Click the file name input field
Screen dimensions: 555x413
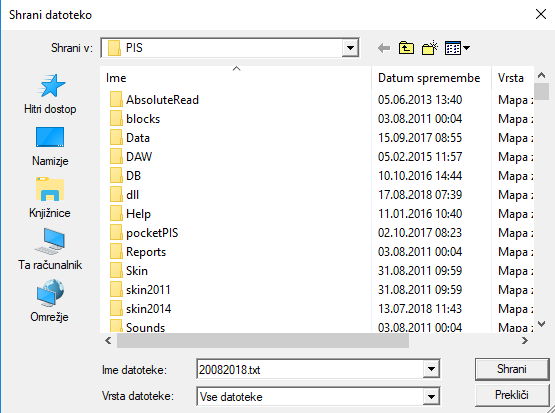pyautogui.click(x=310, y=369)
